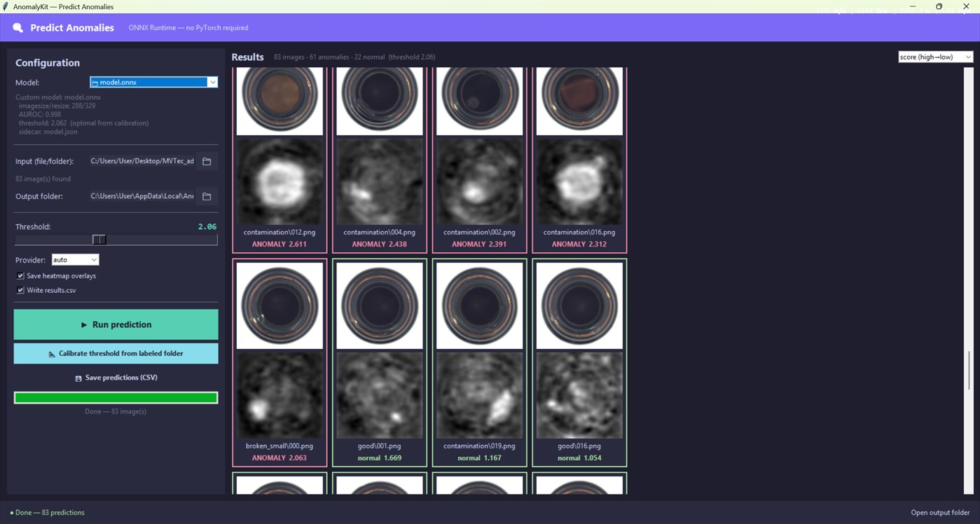Select good\001.png lens photo
The image size is (980, 524).
[380, 305]
